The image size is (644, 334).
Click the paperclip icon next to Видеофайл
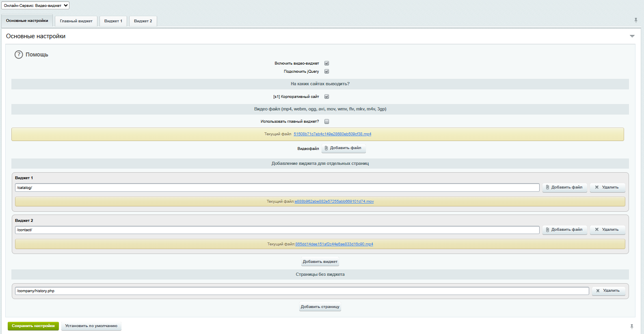pos(326,148)
